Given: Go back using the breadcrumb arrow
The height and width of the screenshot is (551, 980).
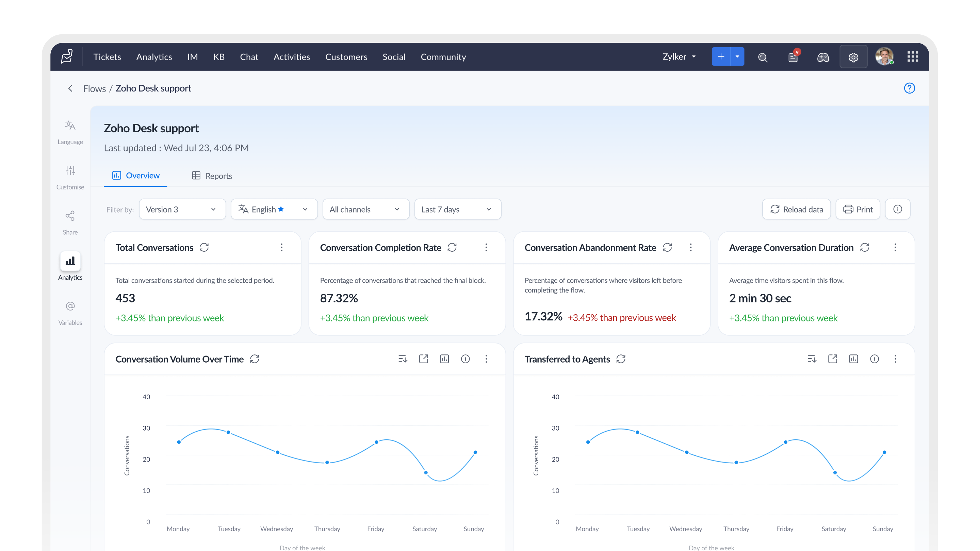Looking at the screenshot, I should [70, 88].
